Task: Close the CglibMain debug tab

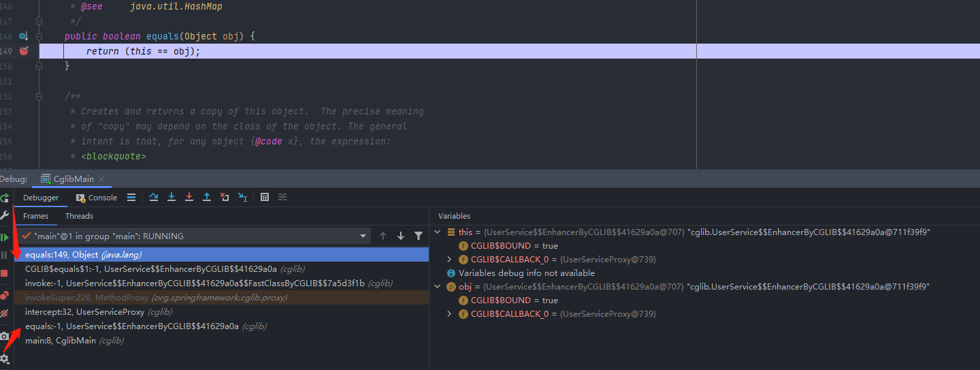Action: (x=101, y=179)
